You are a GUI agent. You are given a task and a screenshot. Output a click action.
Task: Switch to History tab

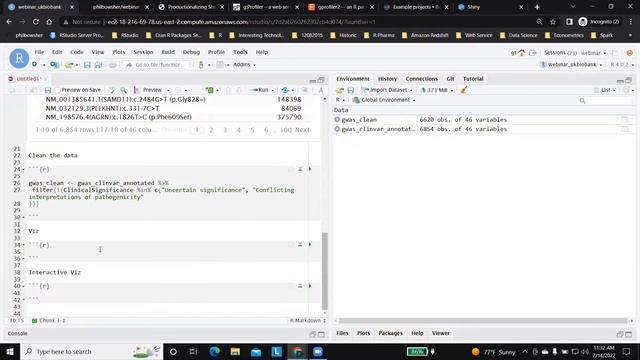coord(387,79)
